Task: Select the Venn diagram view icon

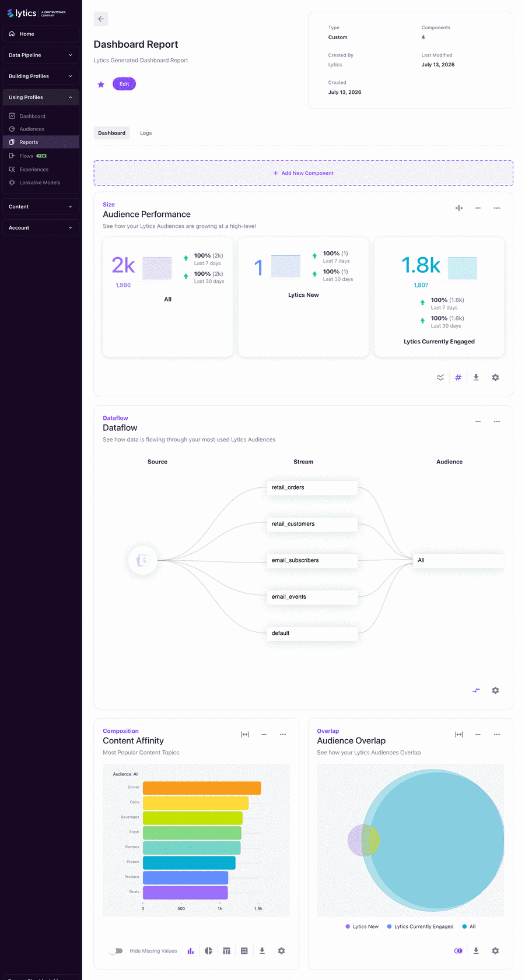Action: tap(458, 951)
